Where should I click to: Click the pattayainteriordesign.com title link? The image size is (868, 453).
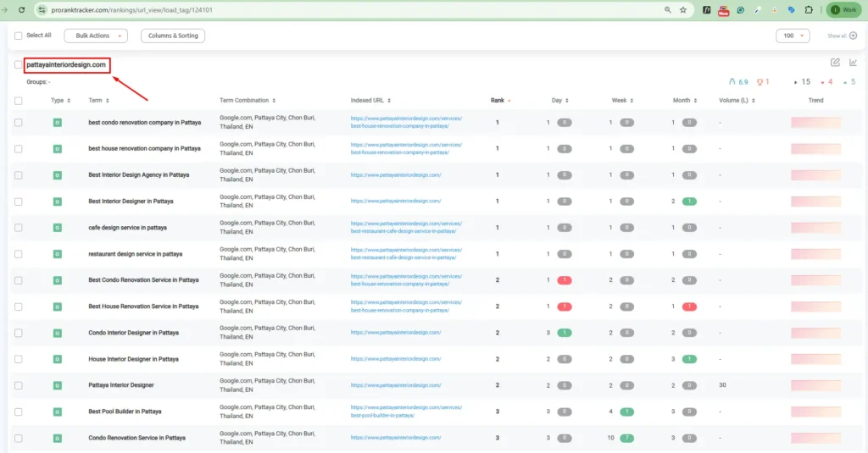click(x=66, y=64)
